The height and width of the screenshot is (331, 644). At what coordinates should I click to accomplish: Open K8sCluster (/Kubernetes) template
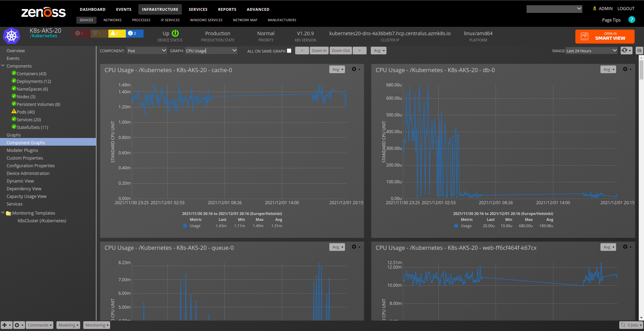point(42,221)
